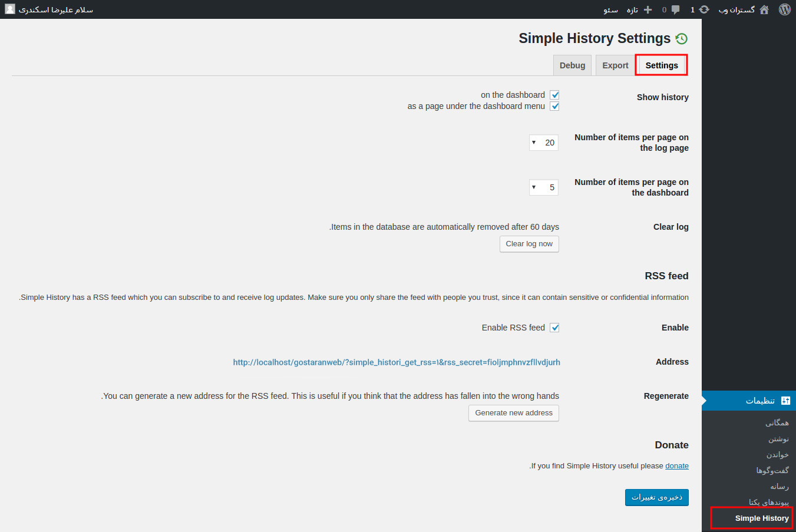
Task: Open پیوندهای یکتا settings submenu
Action: pyautogui.click(x=769, y=503)
